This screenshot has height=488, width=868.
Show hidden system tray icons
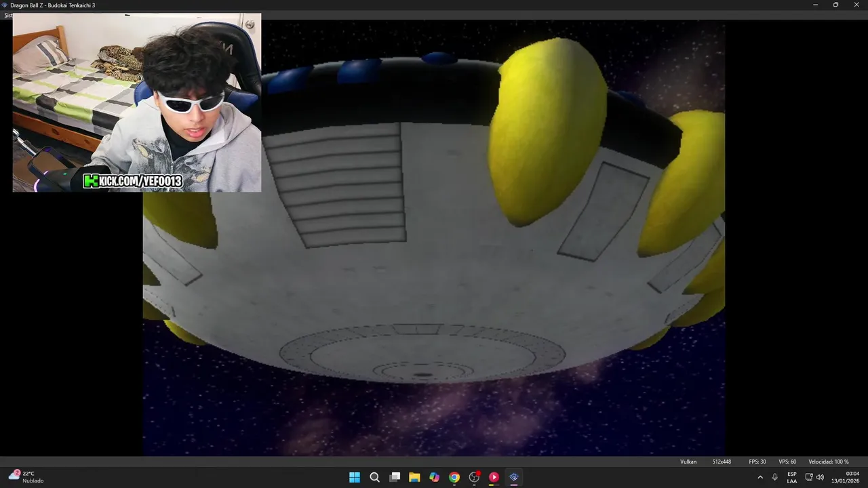tap(759, 477)
